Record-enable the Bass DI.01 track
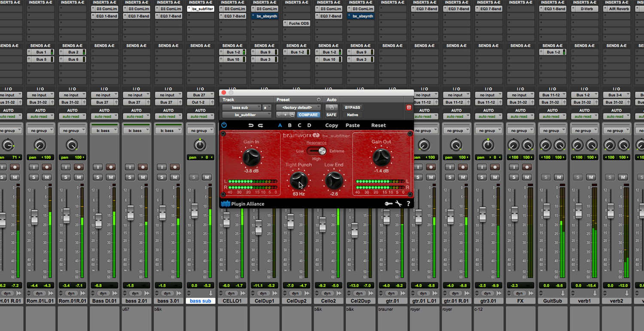Screen dimensions: 644x331 tap(111, 167)
